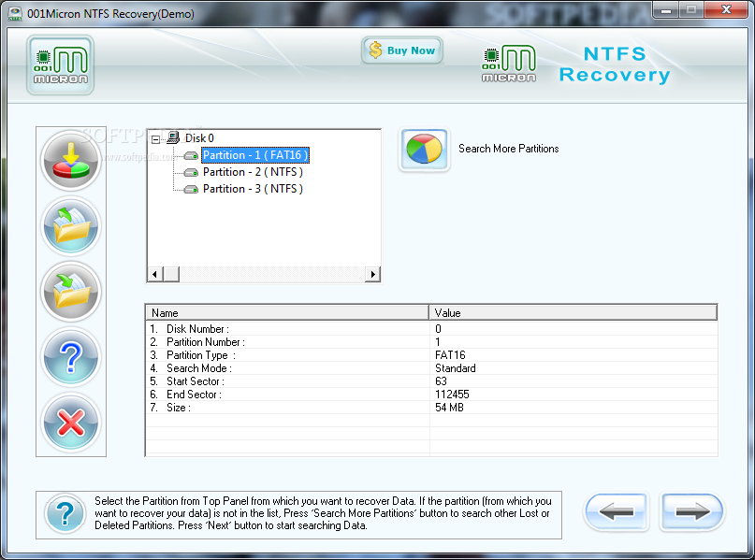Minimize the NTFS Recovery window
Image resolution: width=755 pixels, height=560 pixels.
666,10
